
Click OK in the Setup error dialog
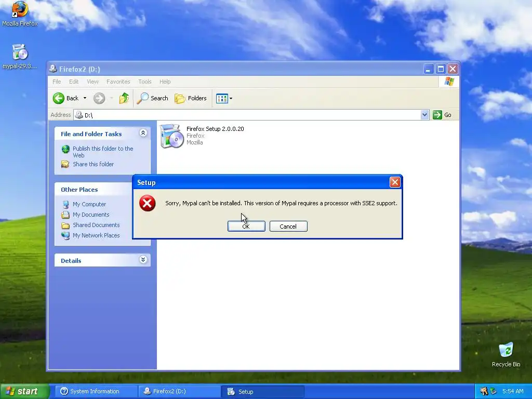tap(246, 227)
